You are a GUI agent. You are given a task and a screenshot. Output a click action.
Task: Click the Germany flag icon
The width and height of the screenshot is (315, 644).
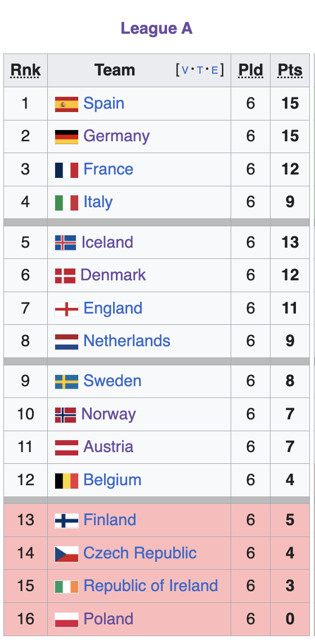(66, 137)
